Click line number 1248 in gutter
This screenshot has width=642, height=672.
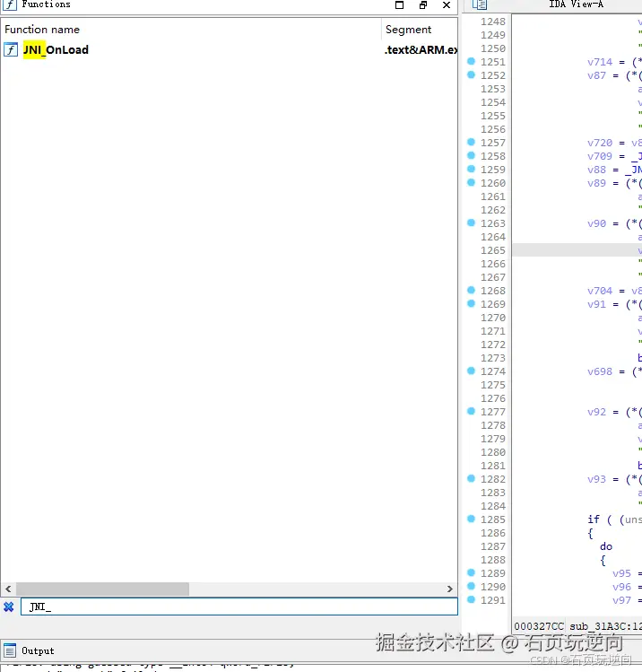(493, 22)
